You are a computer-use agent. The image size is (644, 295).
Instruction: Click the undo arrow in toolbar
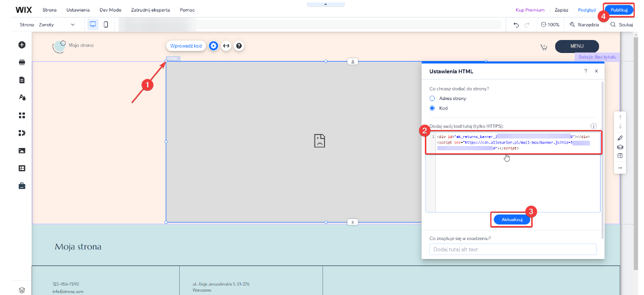pos(516,24)
